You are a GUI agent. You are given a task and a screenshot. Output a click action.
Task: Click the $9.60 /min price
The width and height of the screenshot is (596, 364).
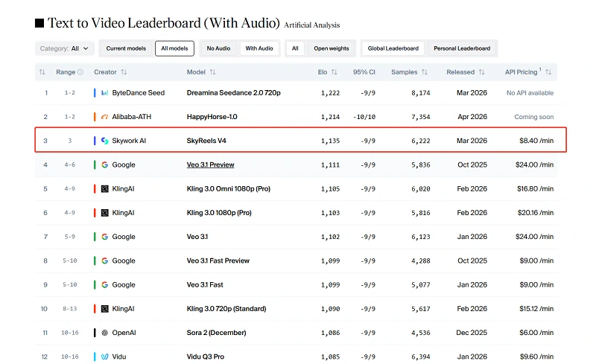[x=536, y=357]
